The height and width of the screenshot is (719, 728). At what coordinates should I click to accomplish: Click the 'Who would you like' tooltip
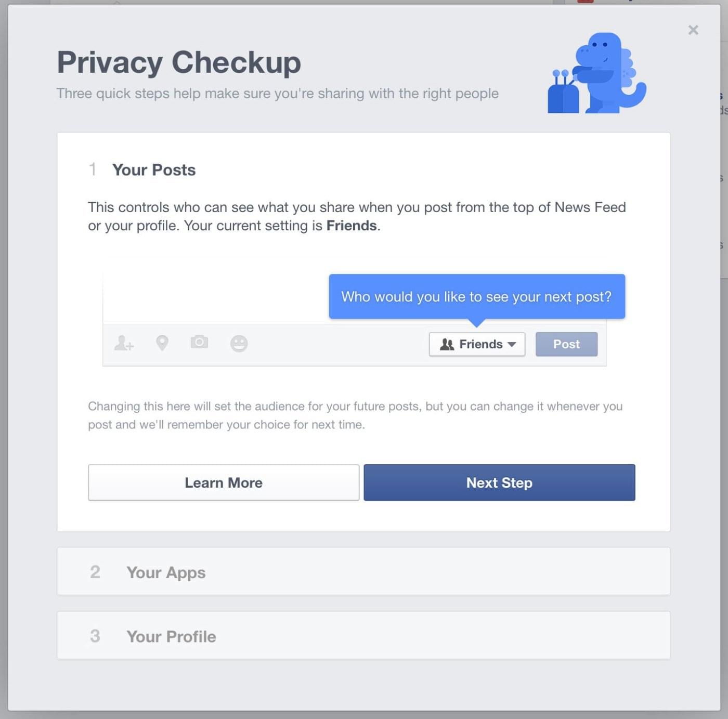(477, 296)
